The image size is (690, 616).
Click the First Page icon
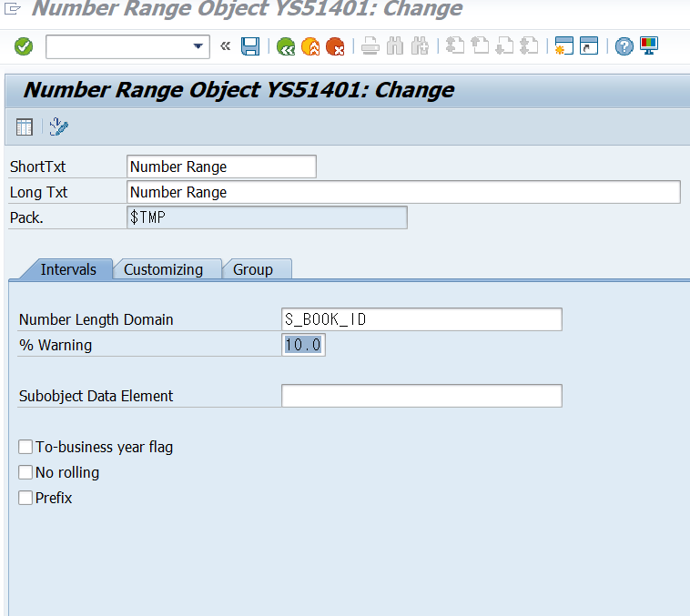point(455,45)
